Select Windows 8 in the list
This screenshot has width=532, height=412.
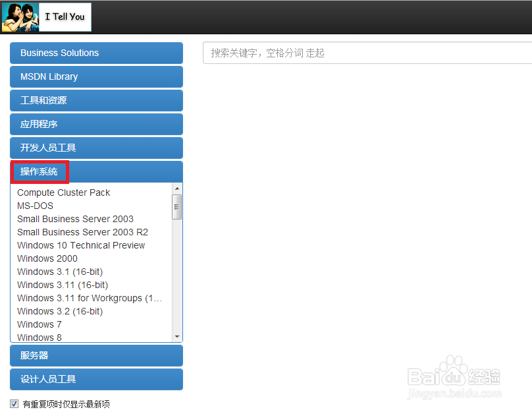[x=40, y=338]
